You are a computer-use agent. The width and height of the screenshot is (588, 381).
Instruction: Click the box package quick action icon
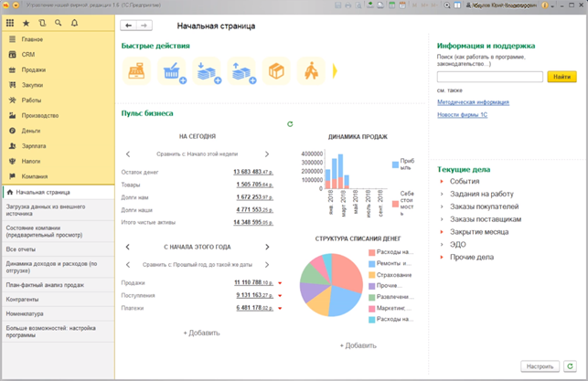point(276,70)
